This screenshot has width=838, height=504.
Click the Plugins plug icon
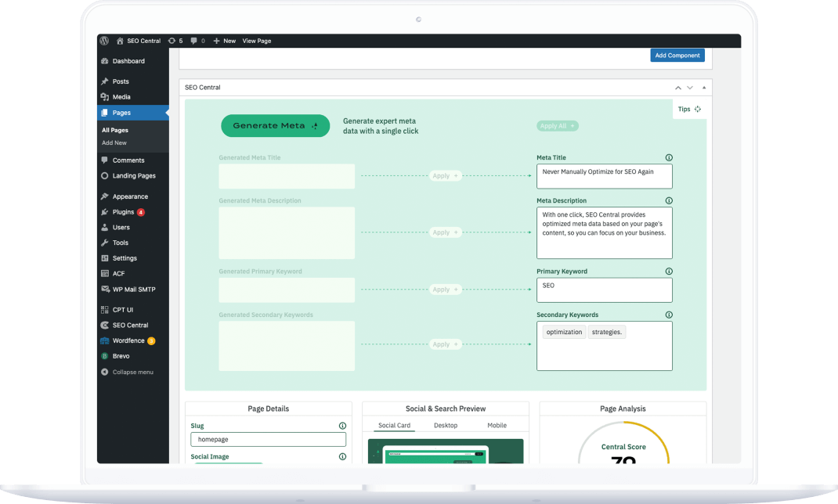tap(105, 212)
